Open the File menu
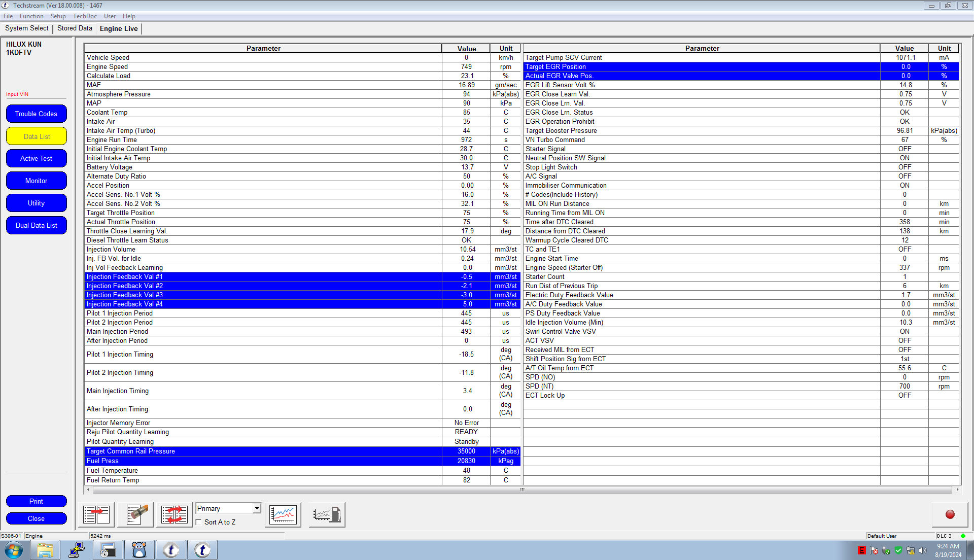 (8, 16)
